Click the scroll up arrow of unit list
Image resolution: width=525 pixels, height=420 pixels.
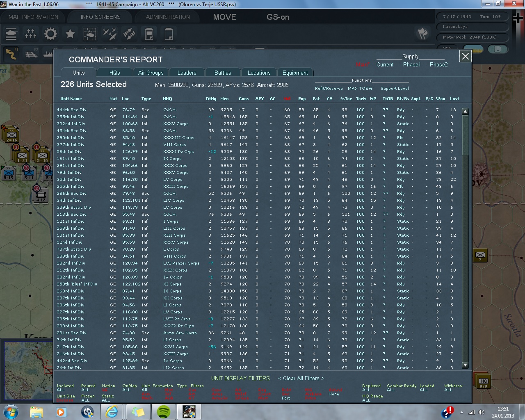(465, 111)
